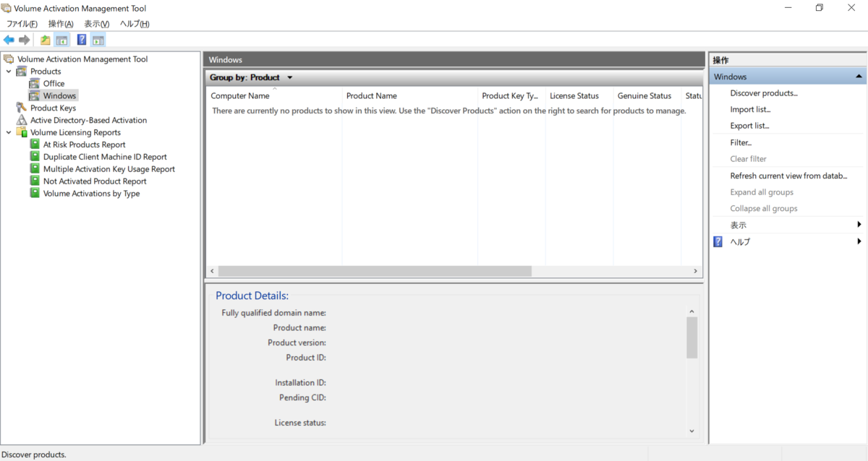Click Product Details scroll down arrow
The image size is (868, 461).
[692, 431]
